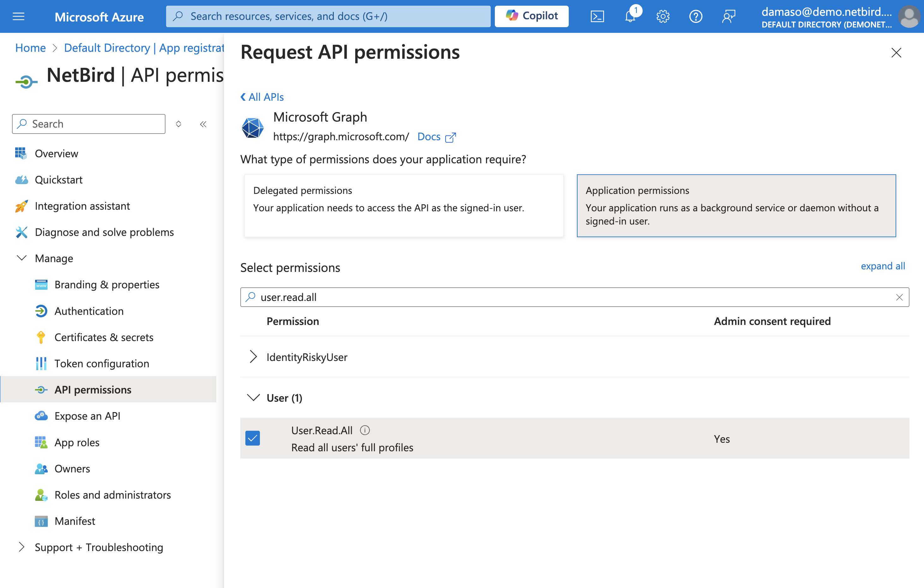
Task: Uncheck the User.Read.All permission
Action: pyautogui.click(x=253, y=438)
